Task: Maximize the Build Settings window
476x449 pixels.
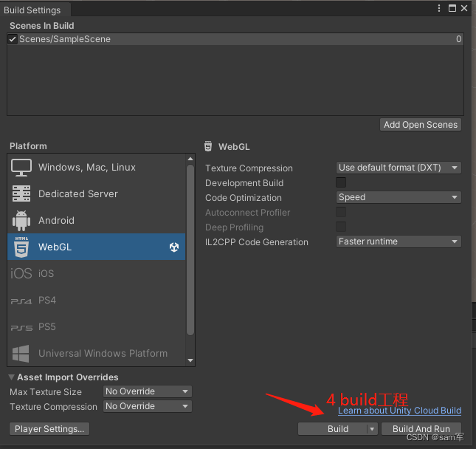Action: pos(452,8)
